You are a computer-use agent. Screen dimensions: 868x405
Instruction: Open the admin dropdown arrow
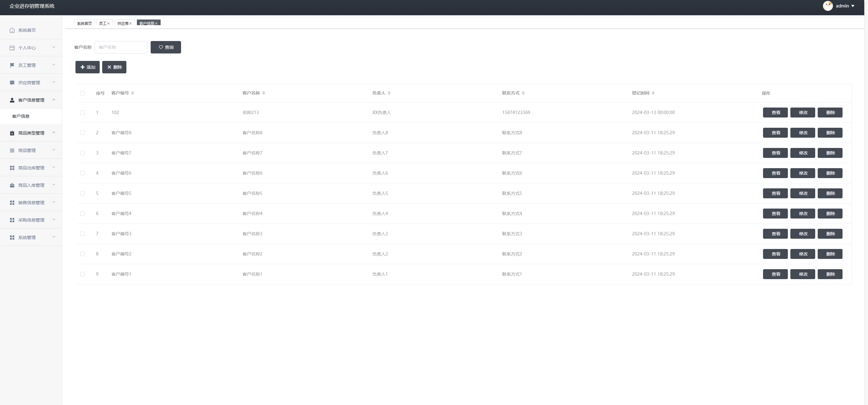coord(853,6)
